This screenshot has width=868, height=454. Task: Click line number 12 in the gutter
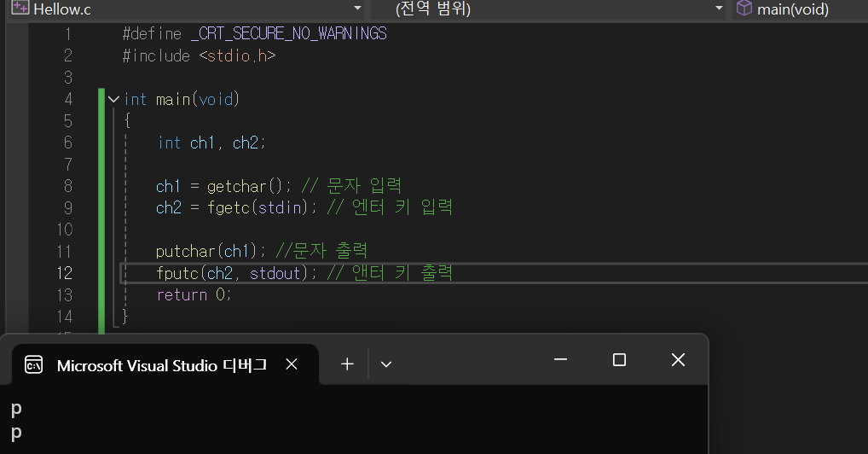(65, 273)
